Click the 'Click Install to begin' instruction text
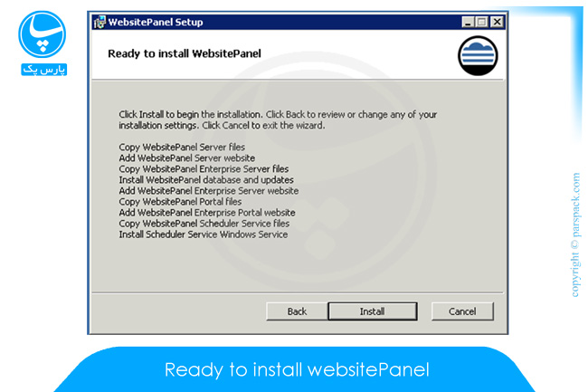This screenshot has width=588, height=392. (278, 120)
